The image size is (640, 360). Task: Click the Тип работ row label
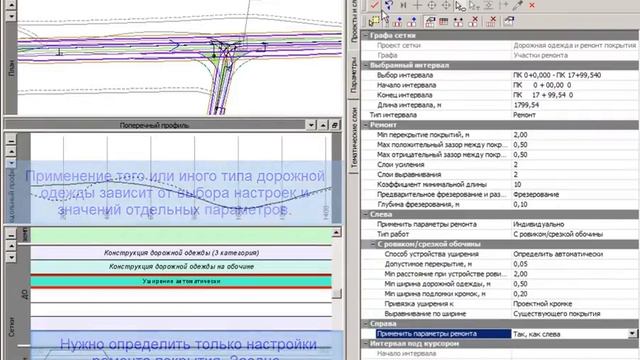coord(393,234)
